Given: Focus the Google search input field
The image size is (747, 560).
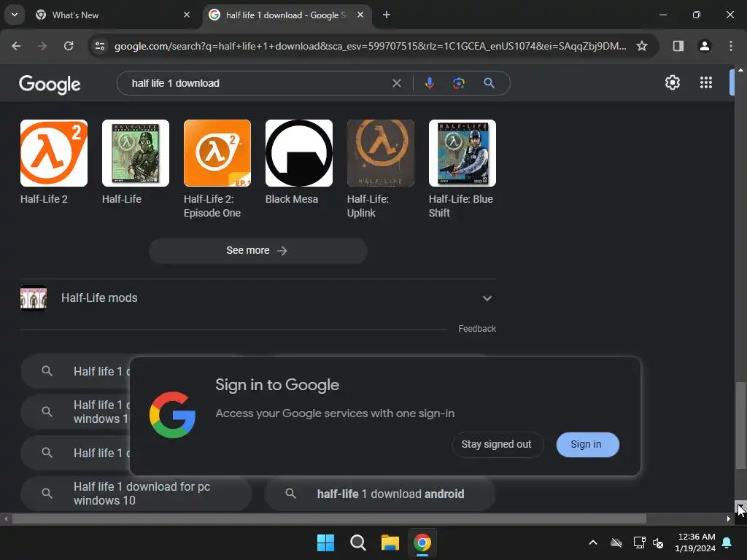Looking at the screenshot, I should coord(258,83).
